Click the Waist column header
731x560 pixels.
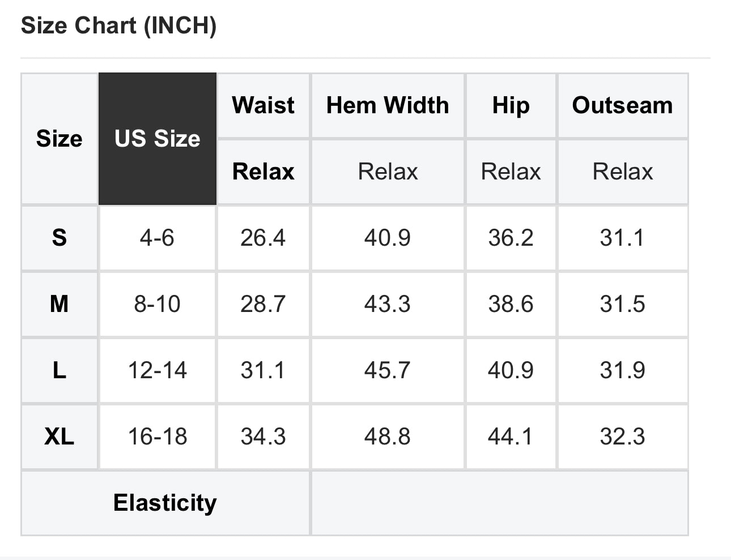pyautogui.click(x=263, y=105)
